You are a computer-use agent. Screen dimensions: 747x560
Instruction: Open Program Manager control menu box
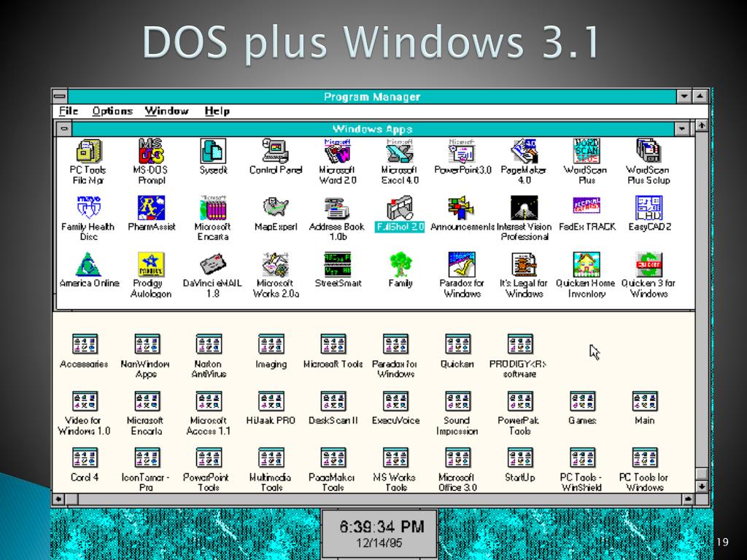tap(60, 96)
